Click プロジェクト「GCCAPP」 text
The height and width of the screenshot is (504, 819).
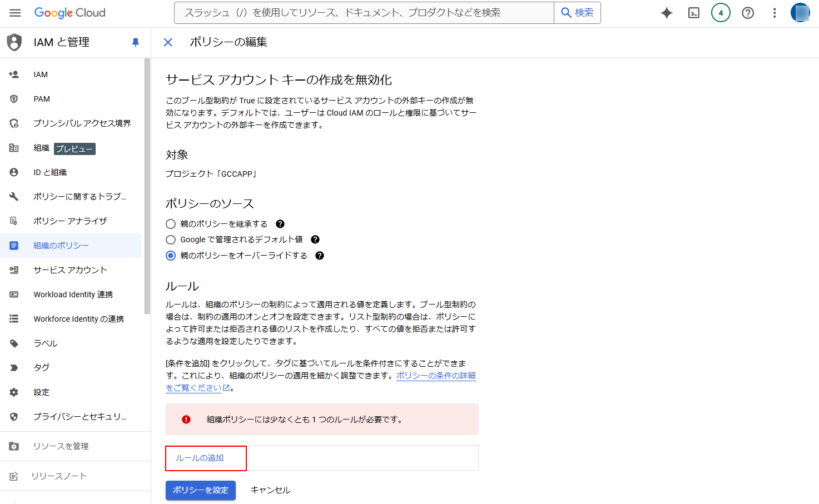pyautogui.click(x=211, y=174)
